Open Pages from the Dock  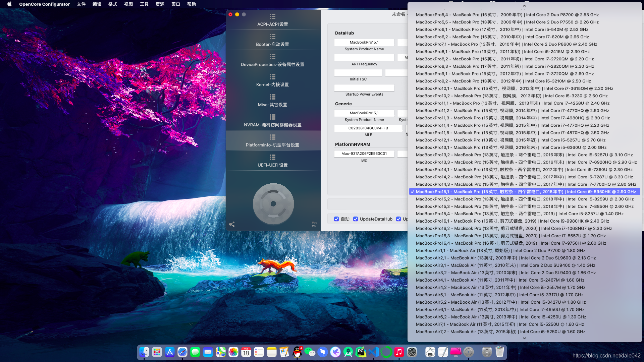pos(284,352)
